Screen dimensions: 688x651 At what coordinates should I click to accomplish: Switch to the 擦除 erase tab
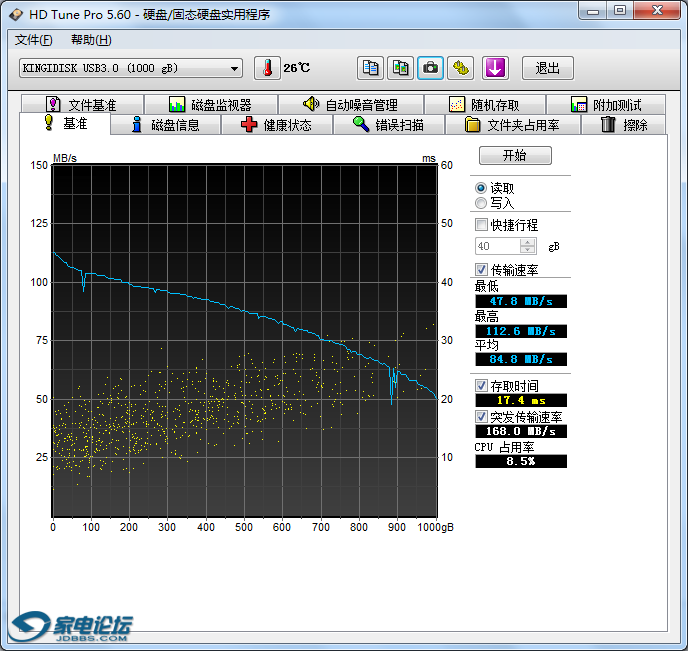pyautogui.click(x=624, y=125)
